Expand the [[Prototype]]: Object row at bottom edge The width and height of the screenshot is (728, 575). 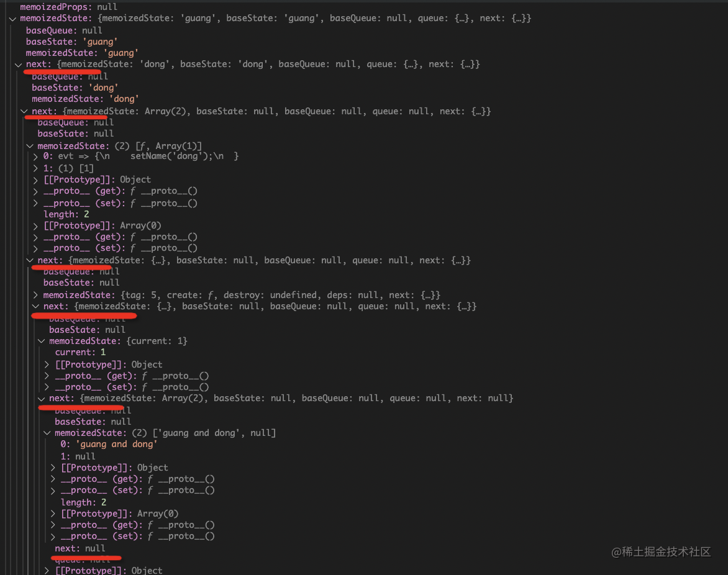click(x=47, y=571)
